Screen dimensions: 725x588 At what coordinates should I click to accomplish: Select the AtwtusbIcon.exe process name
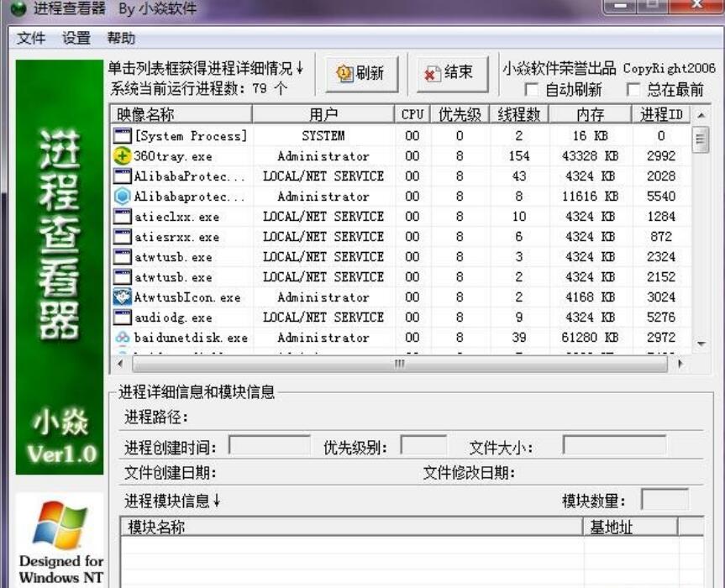(187, 297)
